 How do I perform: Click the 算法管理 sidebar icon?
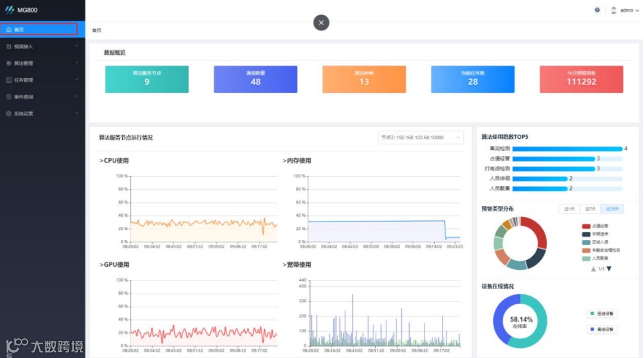pyautogui.click(x=8, y=63)
